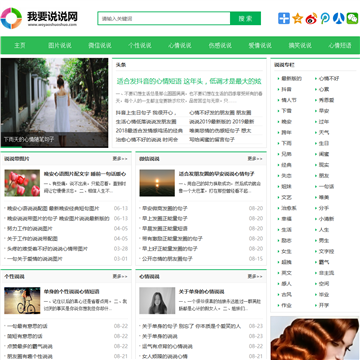Click the teal Tencent Weibo share icon
Screen dimensions: 360x360
(325, 18)
